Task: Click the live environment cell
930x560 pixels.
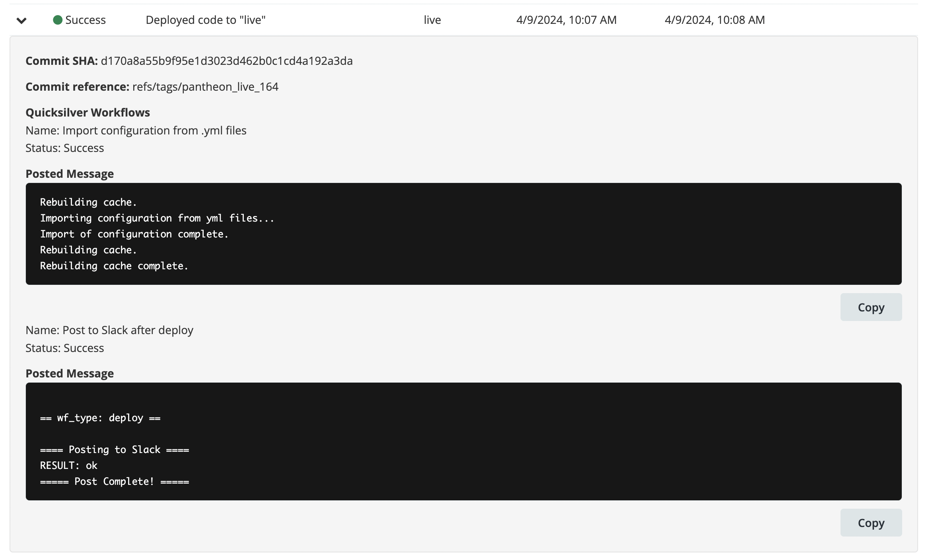Action: (432, 20)
